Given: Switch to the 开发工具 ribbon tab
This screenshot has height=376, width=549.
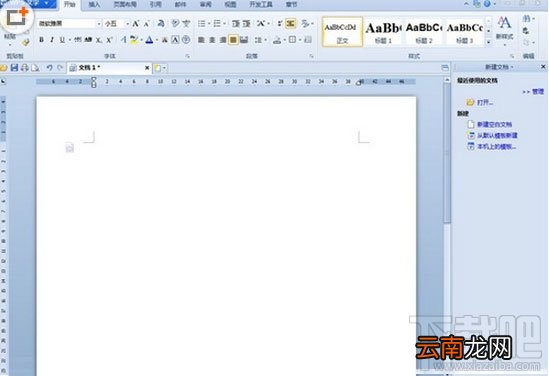Looking at the screenshot, I should click(260, 4).
